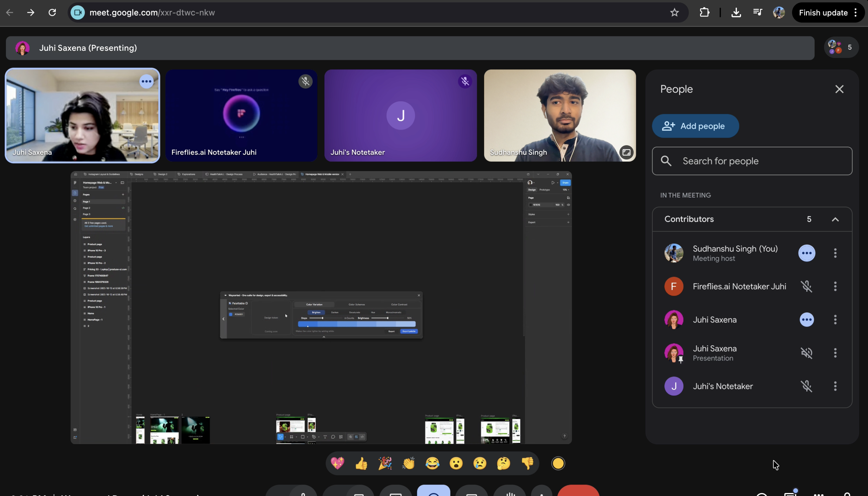Close the People panel
Viewport: 868px width, 496px height.
click(839, 89)
